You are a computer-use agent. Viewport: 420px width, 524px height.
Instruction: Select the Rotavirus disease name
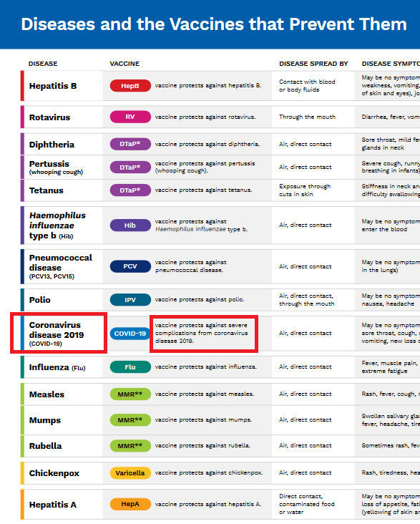[x=49, y=117]
